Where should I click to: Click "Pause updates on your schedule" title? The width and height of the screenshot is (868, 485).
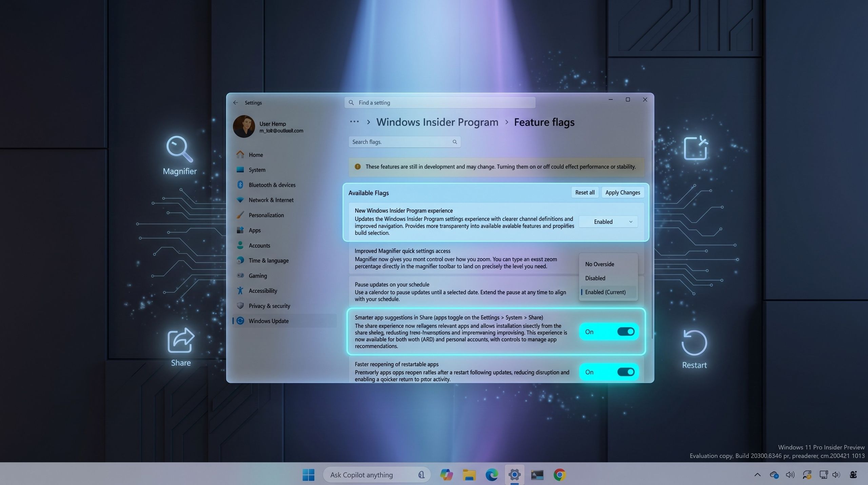click(x=392, y=284)
